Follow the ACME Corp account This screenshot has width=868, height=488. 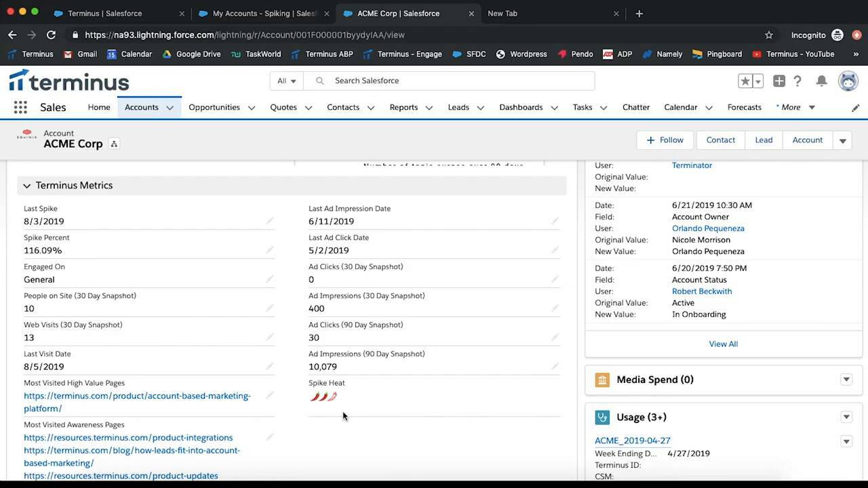665,140
